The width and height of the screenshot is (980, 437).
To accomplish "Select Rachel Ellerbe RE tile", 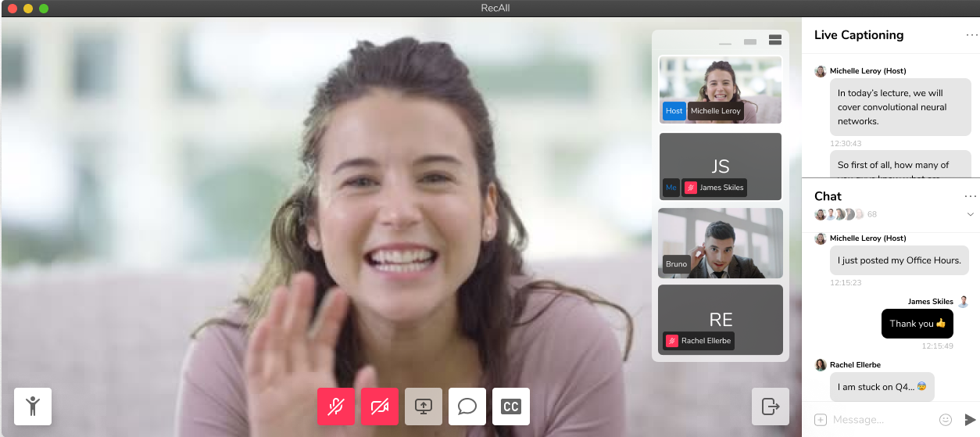I will pos(721,320).
